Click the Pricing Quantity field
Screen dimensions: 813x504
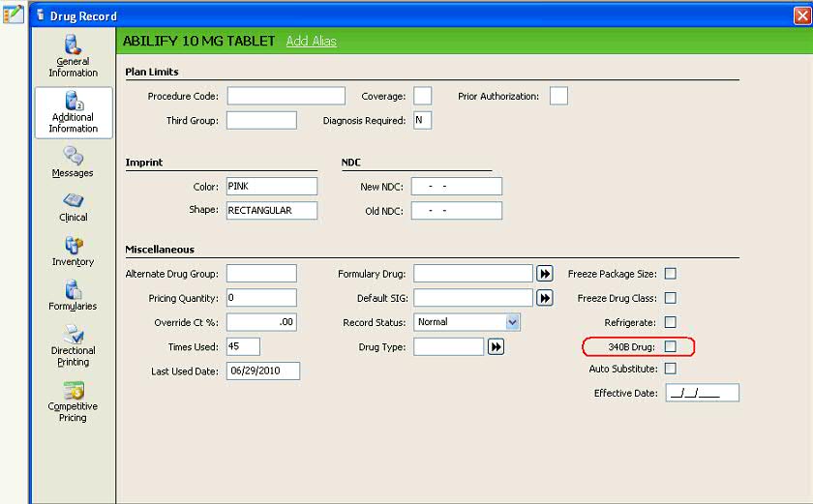pos(262,298)
